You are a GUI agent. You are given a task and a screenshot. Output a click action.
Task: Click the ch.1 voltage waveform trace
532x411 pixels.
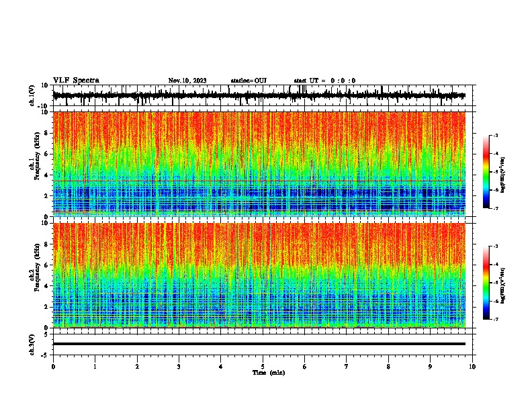point(259,95)
